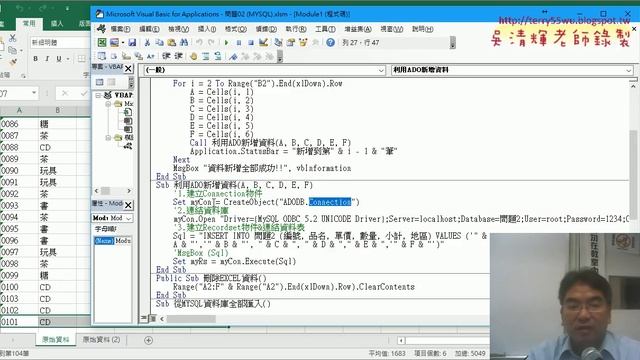Toggle Design Mode icon in the VBA toolbar
The width and height of the screenshot is (640, 360).
click(263, 42)
